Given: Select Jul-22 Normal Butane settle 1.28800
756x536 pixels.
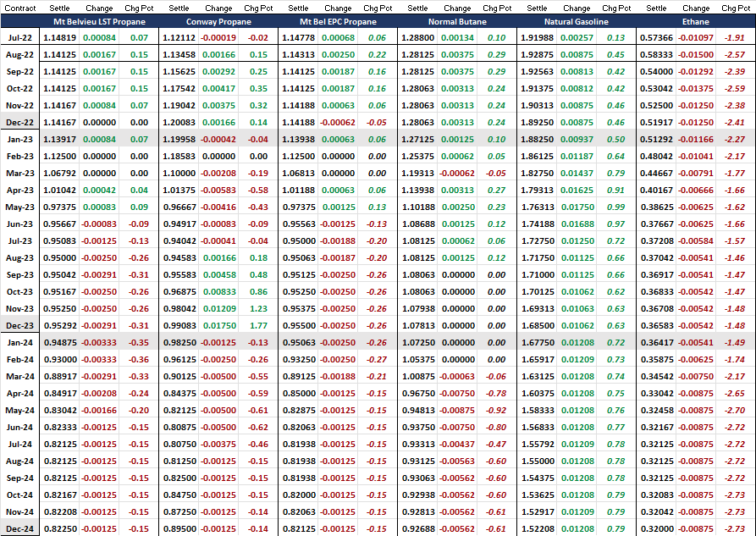Looking at the screenshot, I should click(417, 37).
